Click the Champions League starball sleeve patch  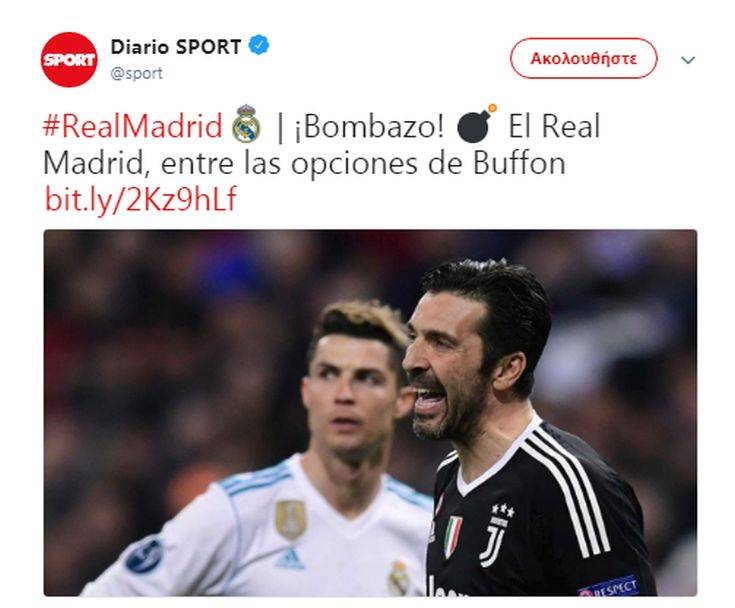point(144,556)
